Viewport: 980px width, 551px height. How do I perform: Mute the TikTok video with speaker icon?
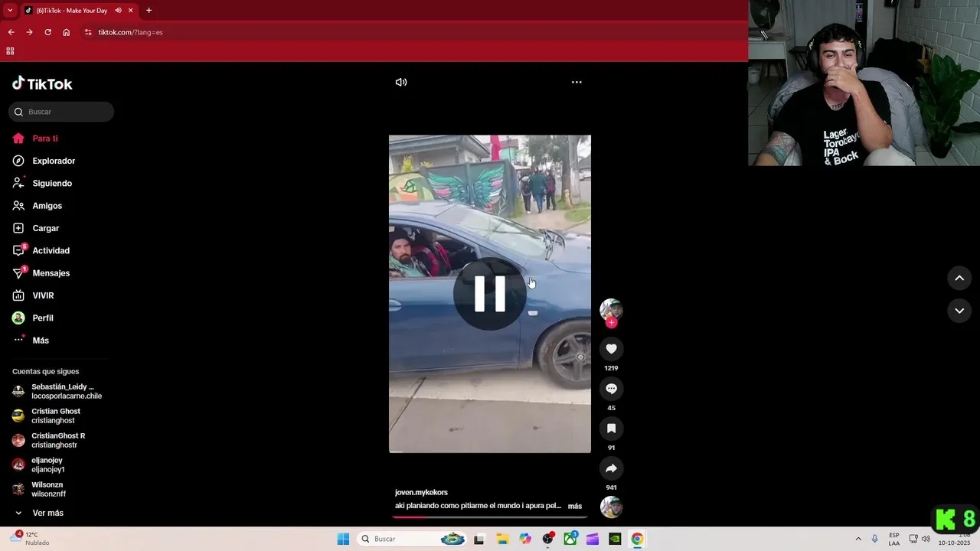click(401, 82)
